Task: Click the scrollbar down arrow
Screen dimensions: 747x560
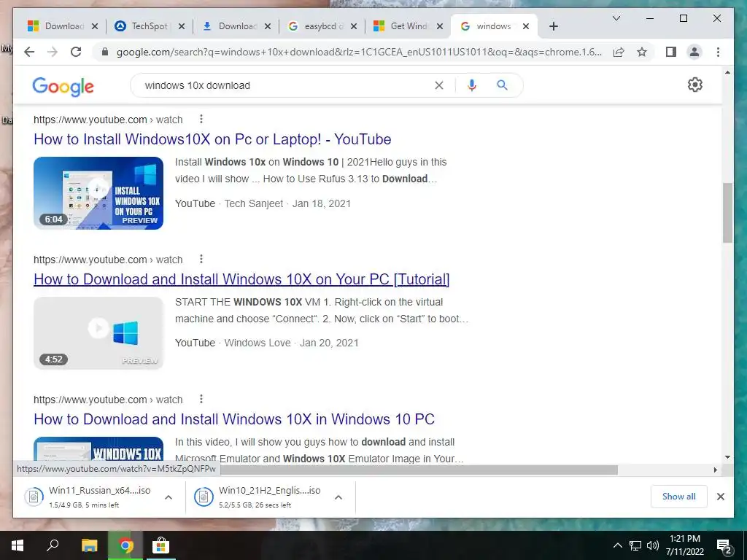Action: (727, 457)
